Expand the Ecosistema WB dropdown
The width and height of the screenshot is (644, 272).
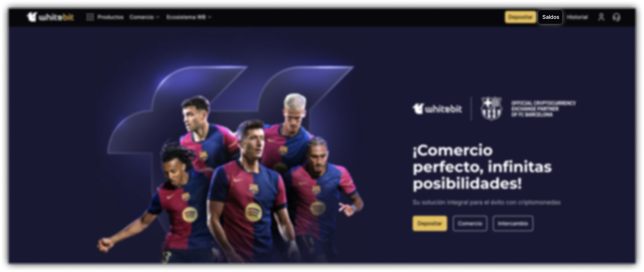189,17
